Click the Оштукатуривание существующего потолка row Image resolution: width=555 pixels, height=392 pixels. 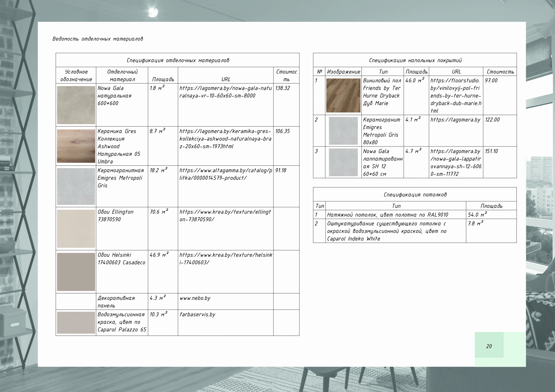point(415,231)
